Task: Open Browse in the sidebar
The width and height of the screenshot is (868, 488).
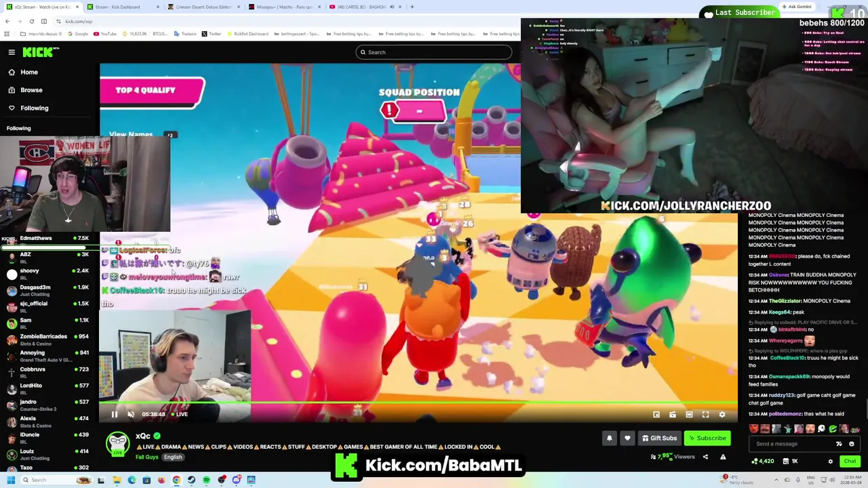Action: pyautogui.click(x=31, y=89)
